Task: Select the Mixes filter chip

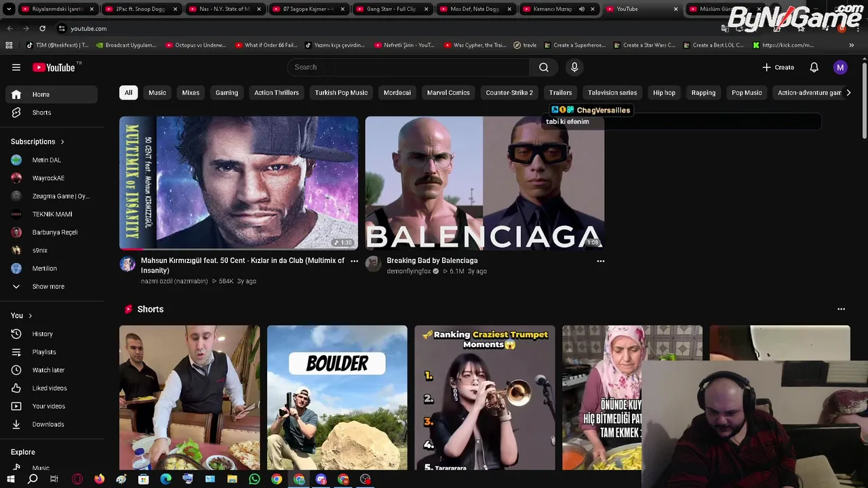Action: pos(191,92)
